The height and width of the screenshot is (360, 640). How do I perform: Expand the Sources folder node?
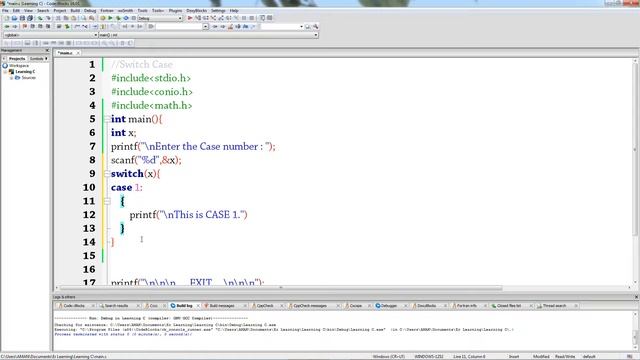(11, 78)
